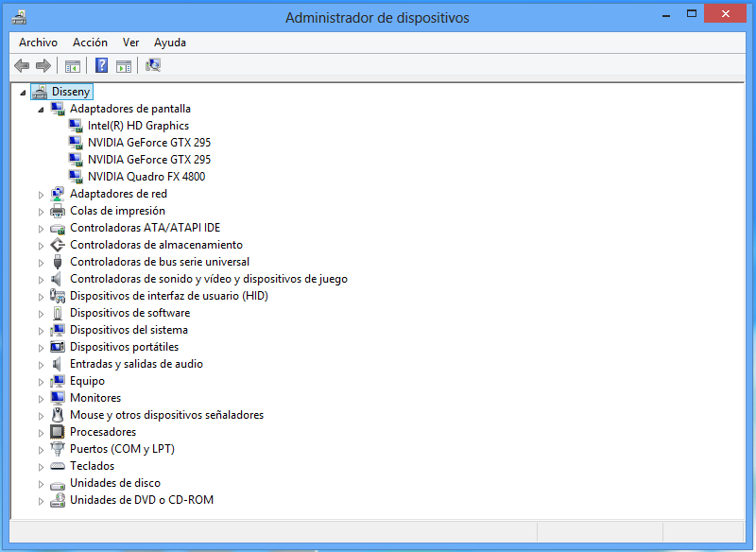Expand the Teclados branch
Viewport: 756px width, 552px height.
coord(41,467)
